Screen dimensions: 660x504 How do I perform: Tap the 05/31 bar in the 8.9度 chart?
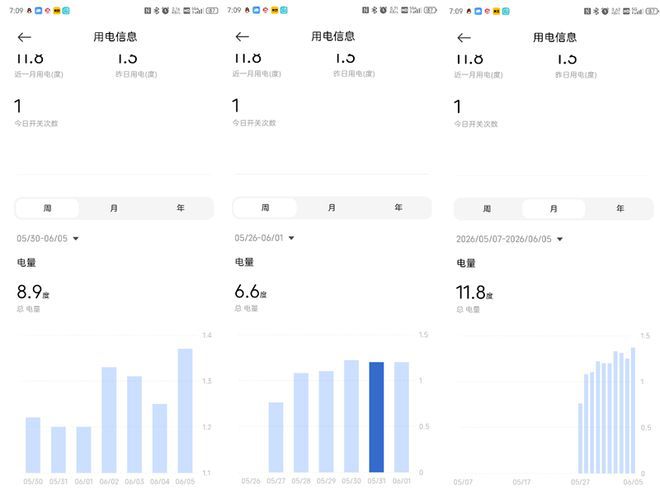click(x=59, y=450)
